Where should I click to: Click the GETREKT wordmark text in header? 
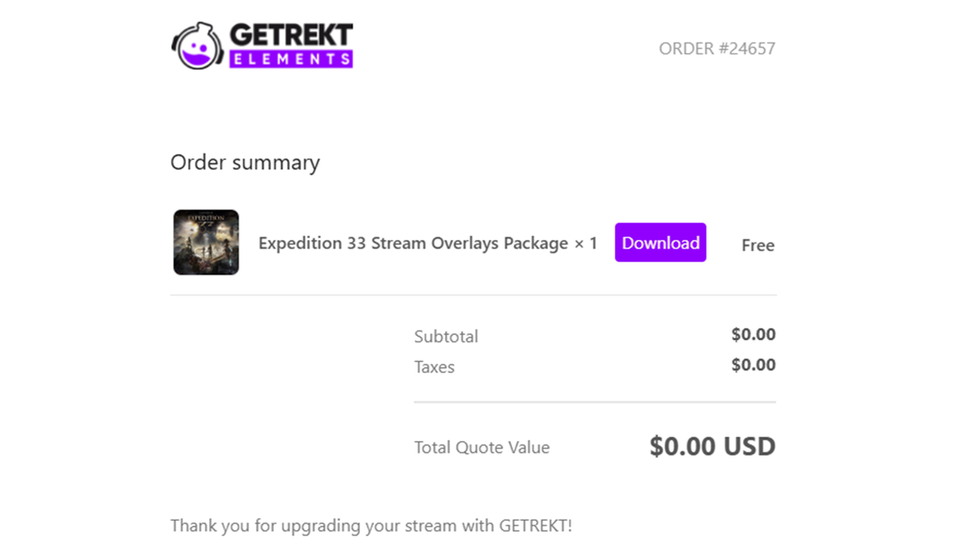[291, 36]
